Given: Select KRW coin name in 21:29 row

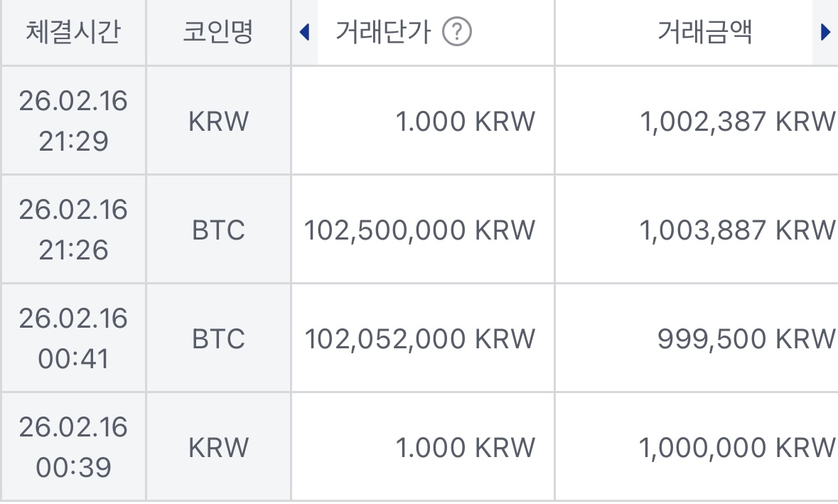Looking at the screenshot, I should tap(218, 122).
